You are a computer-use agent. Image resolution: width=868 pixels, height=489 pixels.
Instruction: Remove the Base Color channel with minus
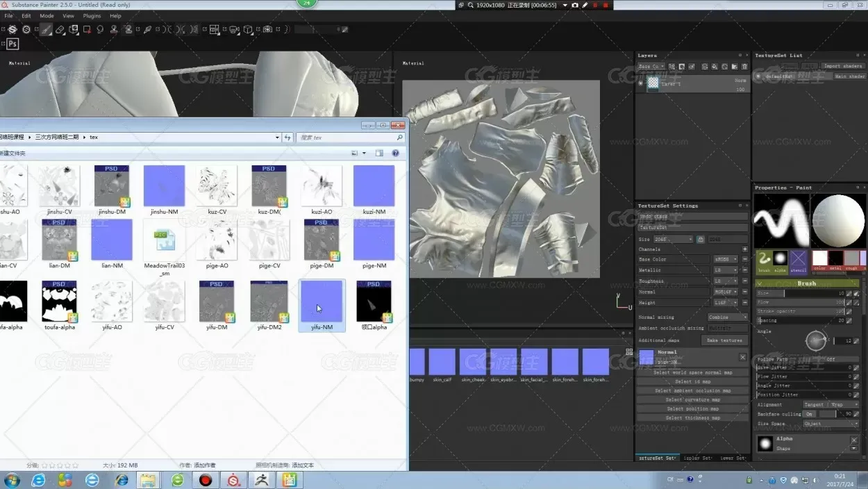pyautogui.click(x=745, y=259)
